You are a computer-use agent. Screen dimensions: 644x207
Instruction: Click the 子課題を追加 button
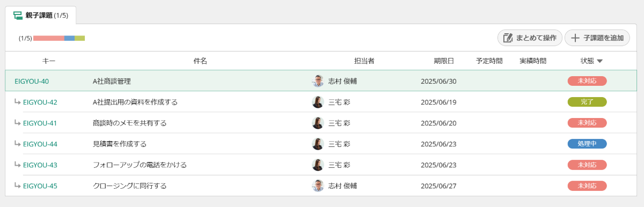point(597,38)
